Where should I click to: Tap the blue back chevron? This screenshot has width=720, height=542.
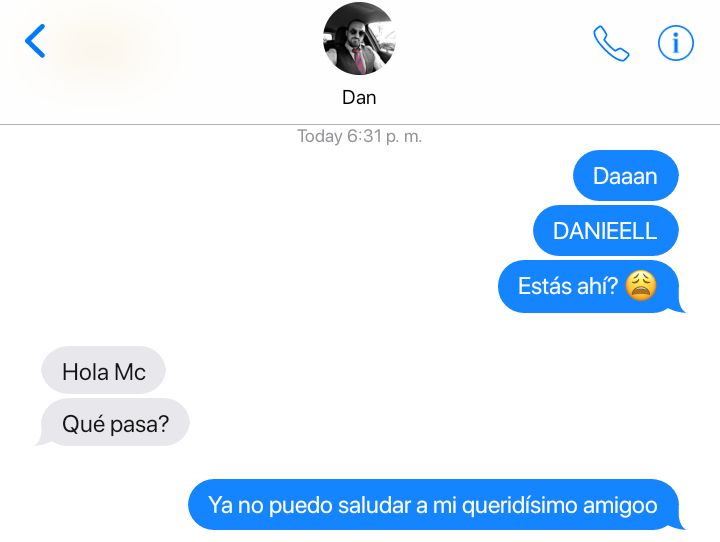(x=35, y=41)
